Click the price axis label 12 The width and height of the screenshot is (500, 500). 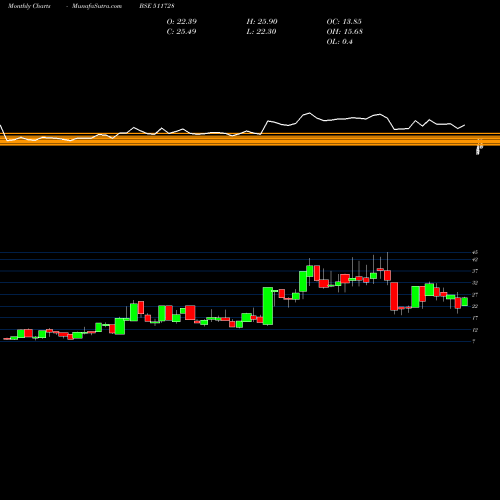point(475,330)
